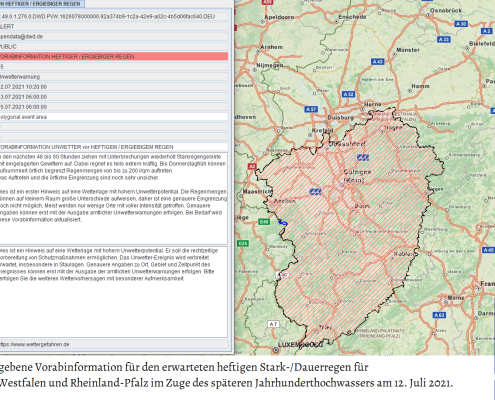Screen dimensions: 495x400
Task: Select the HEFTIGER / ERGIEBIGER REGEN tab
Action: pyautogui.click(x=42, y=4)
